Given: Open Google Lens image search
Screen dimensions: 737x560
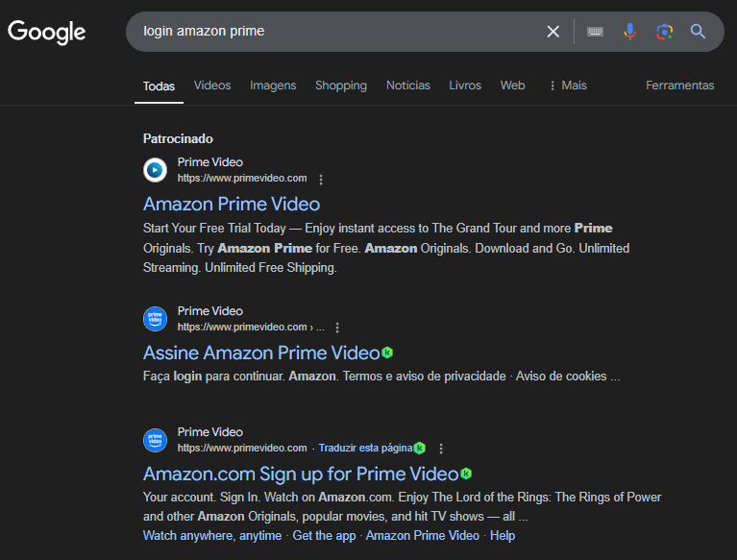Looking at the screenshot, I should pos(664,32).
